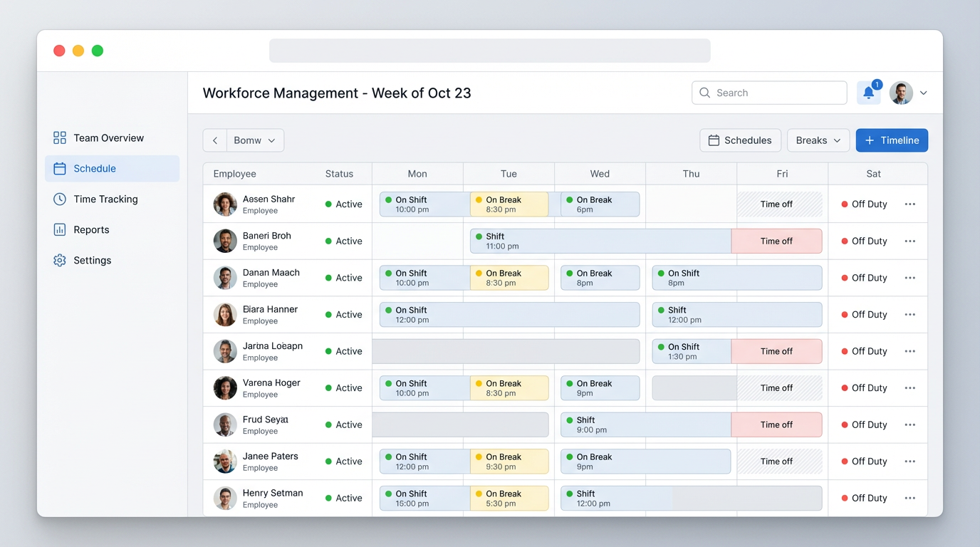The image size is (980, 547).
Task: Open more options for Biara Hanner row
Action: (910, 315)
